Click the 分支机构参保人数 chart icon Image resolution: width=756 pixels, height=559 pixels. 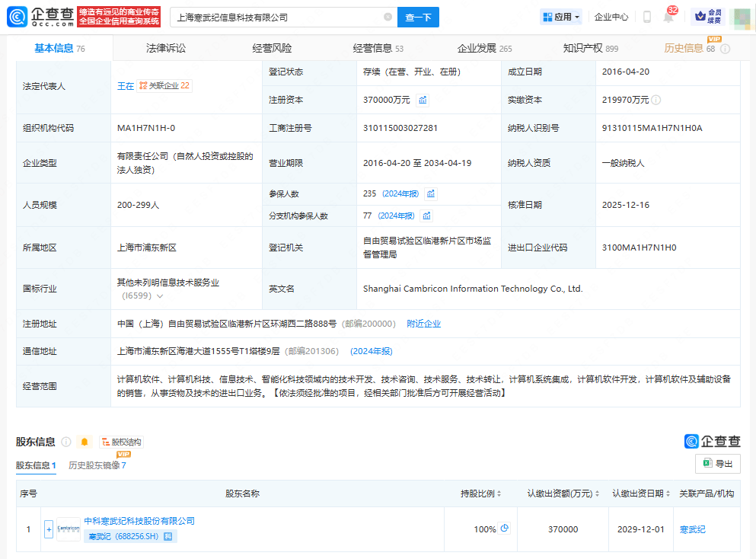(426, 216)
